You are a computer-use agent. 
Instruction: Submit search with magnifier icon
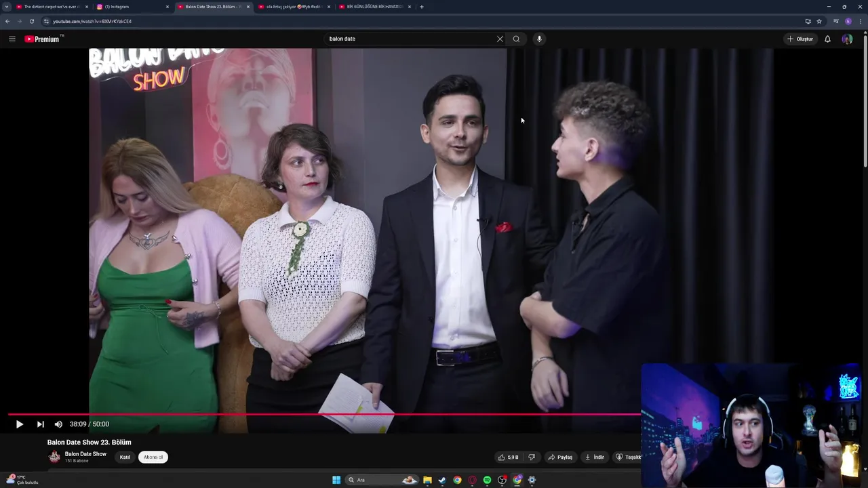(x=516, y=39)
